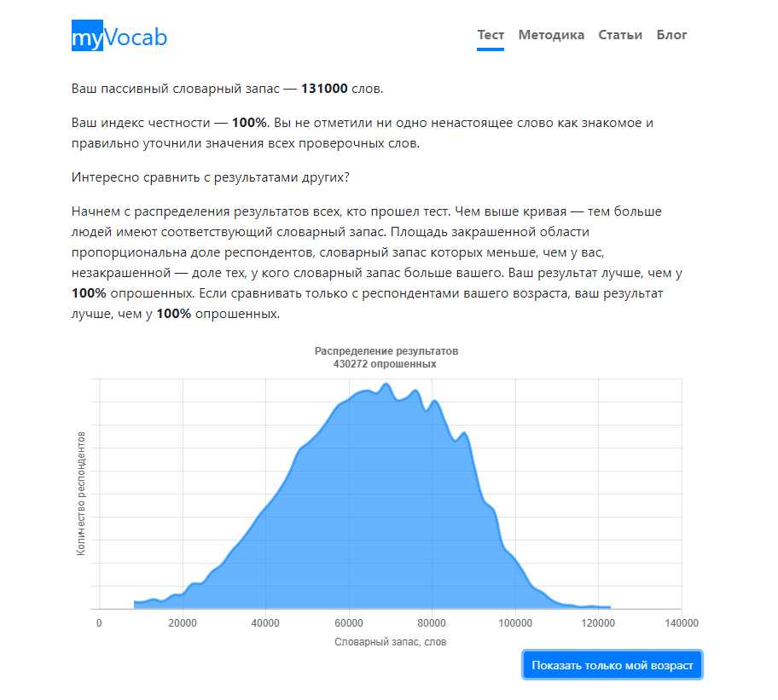Viewport: 778px width, 700px height.
Task: Click the 20000 tick on the x-axis
Action: 183,623
